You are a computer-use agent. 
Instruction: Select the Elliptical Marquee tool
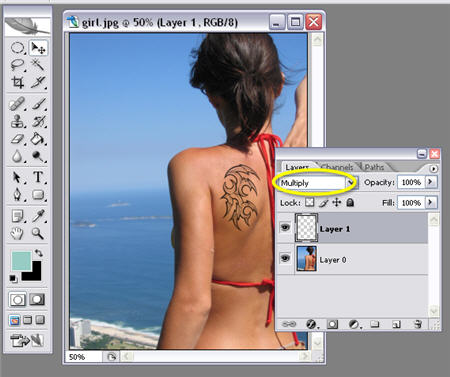tap(17, 48)
